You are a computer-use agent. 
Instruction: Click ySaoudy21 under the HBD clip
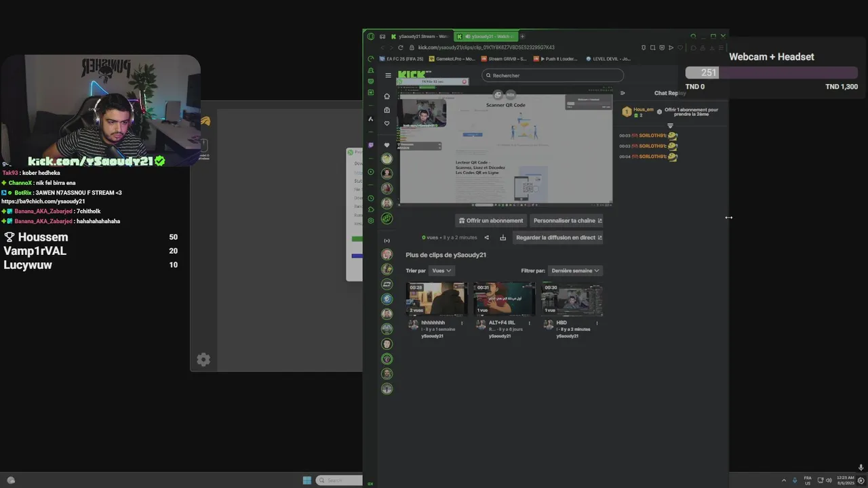tap(568, 336)
